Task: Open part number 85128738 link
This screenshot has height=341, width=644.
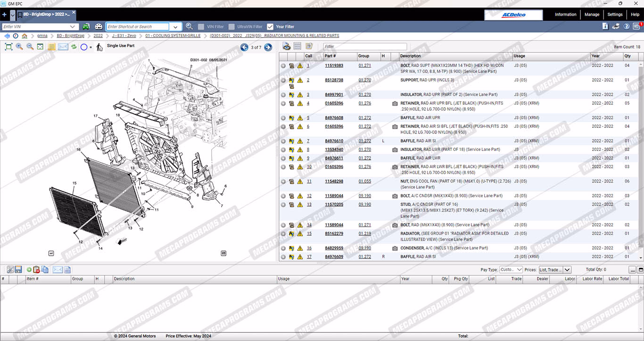Action: pos(334,80)
